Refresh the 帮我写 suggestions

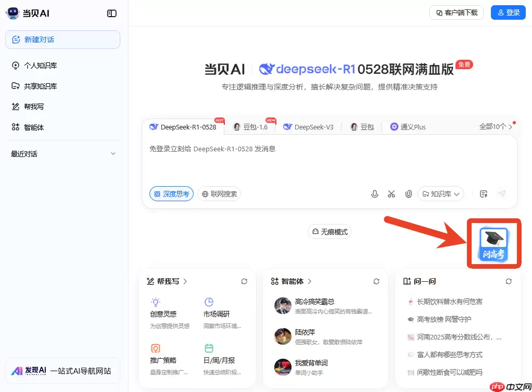[244, 281]
